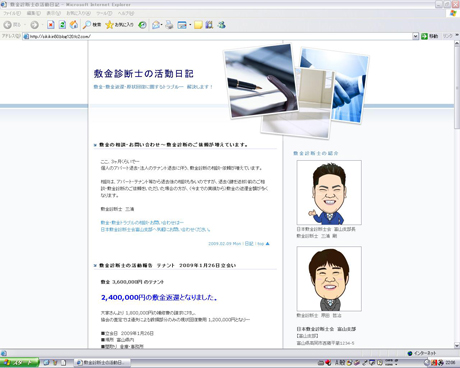Open the Favorites menu
This screenshot has width=460, height=368.
pos(78,13)
